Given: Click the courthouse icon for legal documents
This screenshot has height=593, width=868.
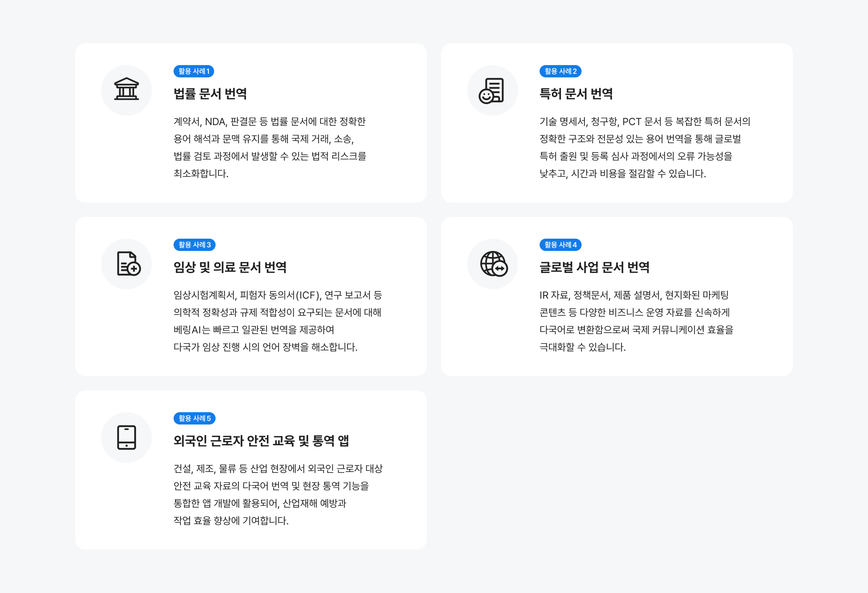Looking at the screenshot, I should [126, 90].
